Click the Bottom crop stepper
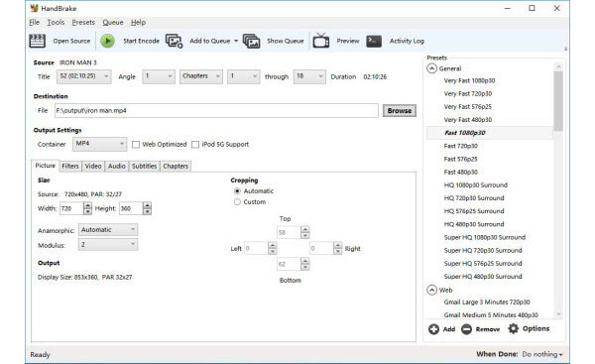Viewport: 595px width, 364px height. [x=305, y=264]
